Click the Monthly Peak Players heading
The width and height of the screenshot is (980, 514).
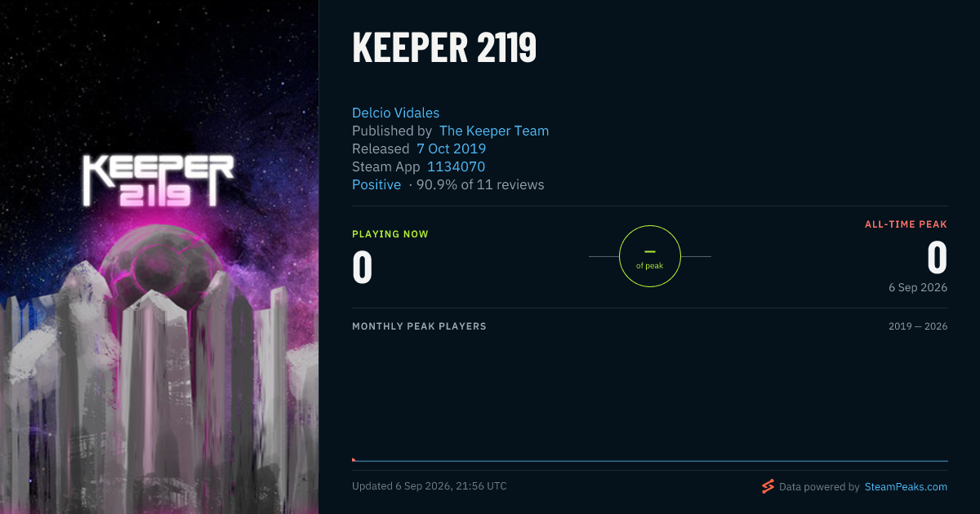point(419,326)
